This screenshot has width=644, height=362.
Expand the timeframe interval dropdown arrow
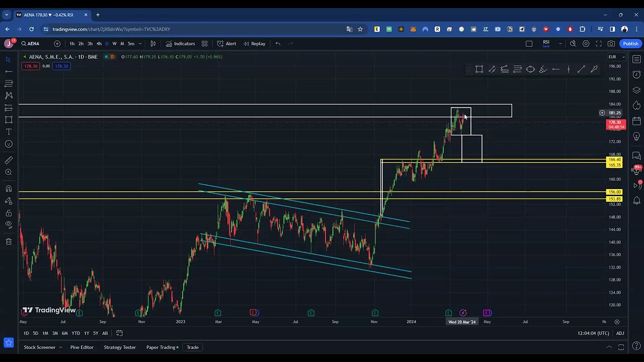140,44
